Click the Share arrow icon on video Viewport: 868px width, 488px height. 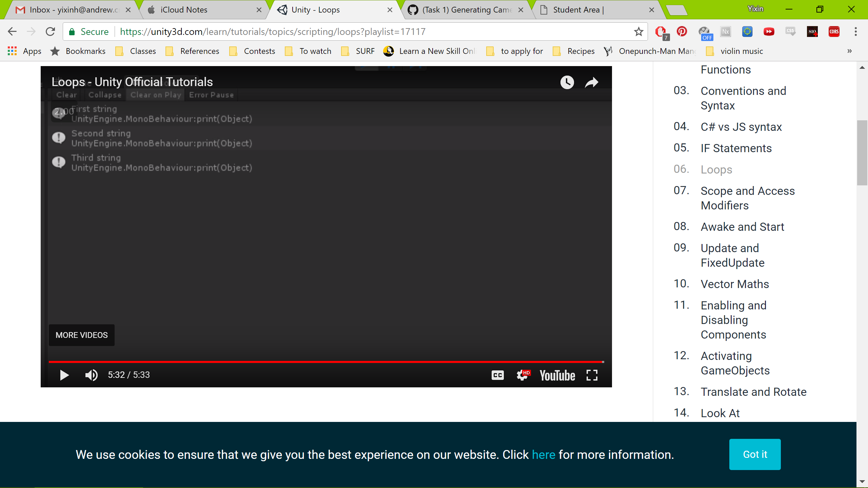click(592, 82)
